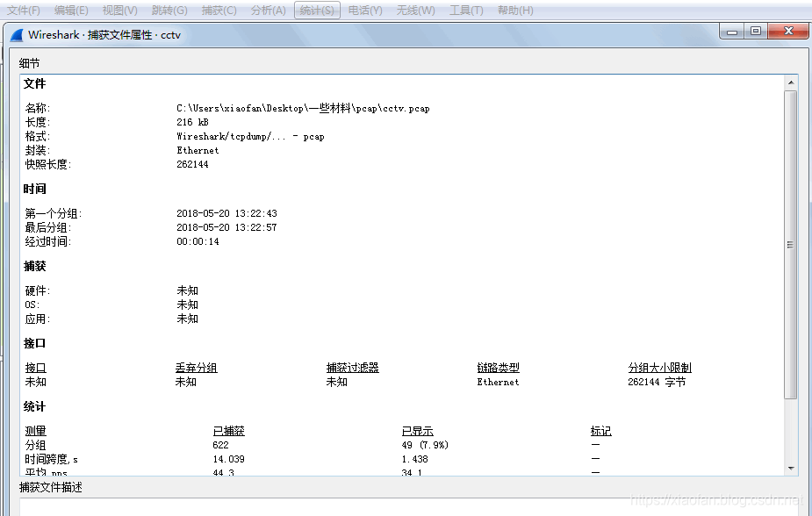812x516 pixels.
Task: Open the 视图(V) menu
Action: click(x=120, y=11)
